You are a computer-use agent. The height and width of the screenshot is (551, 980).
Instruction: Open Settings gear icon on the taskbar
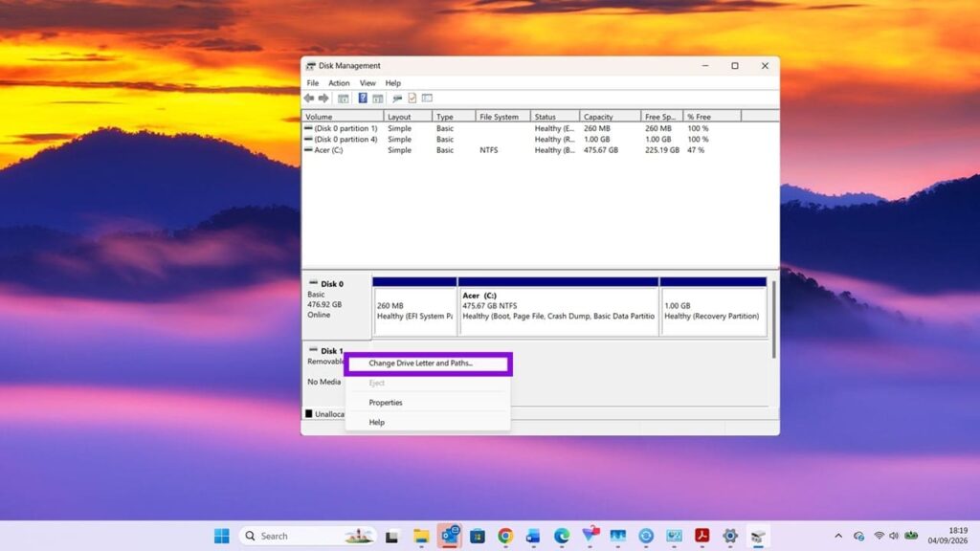click(730, 536)
